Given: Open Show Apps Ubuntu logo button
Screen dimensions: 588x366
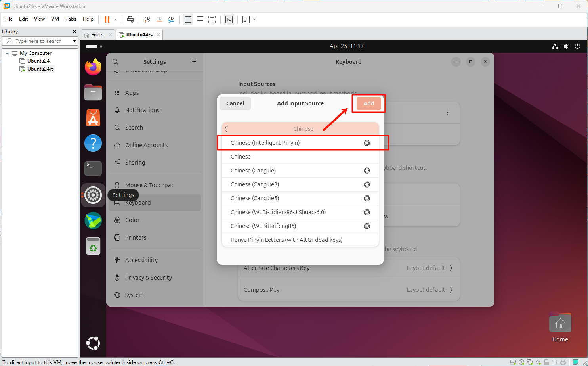Looking at the screenshot, I should [93, 343].
